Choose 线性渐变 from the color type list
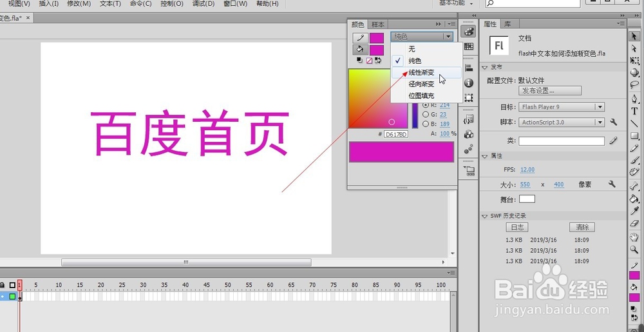 (x=426, y=72)
